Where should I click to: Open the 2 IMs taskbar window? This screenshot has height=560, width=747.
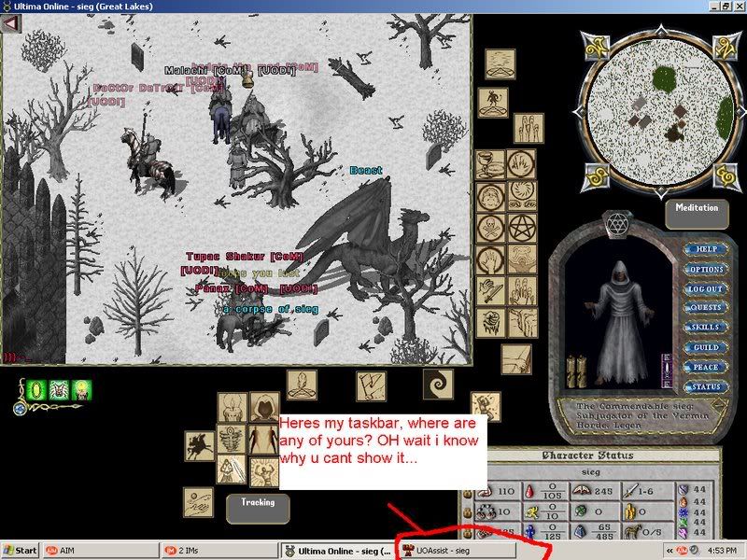(x=218, y=551)
